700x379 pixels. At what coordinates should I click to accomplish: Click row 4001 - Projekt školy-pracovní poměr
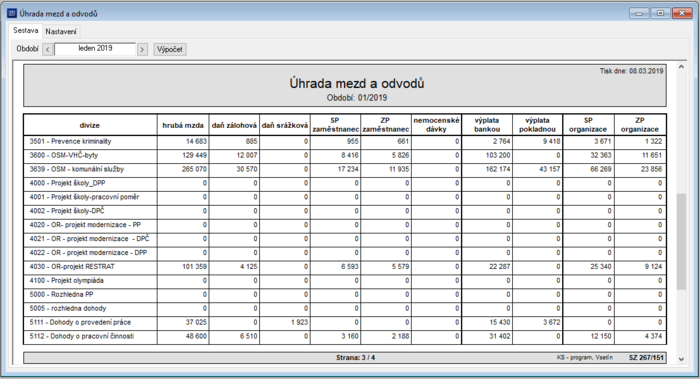345,197
